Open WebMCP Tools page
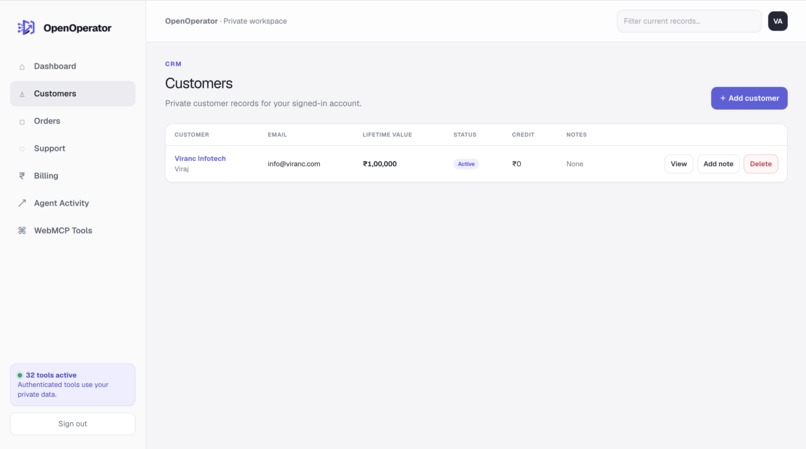Viewport: 806px width, 449px height. (72, 230)
